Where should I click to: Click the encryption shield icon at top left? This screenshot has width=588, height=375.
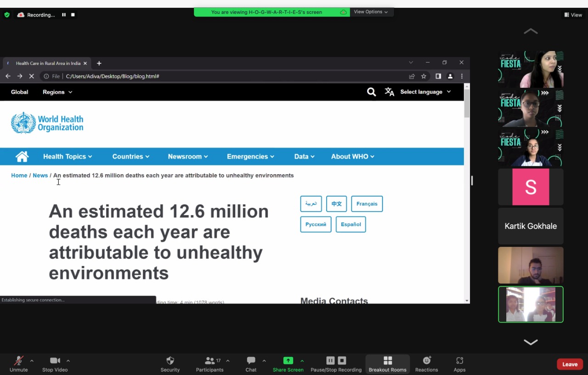(x=7, y=15)
